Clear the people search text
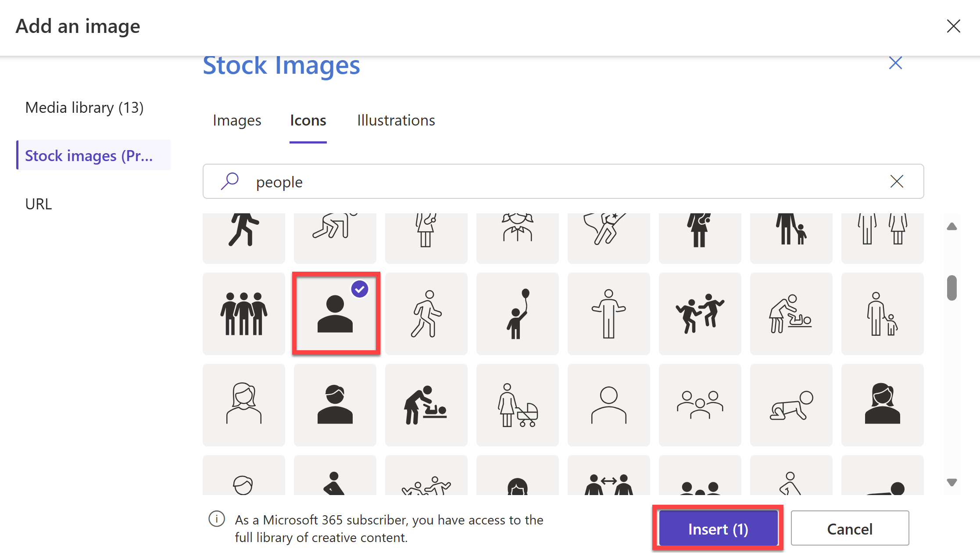 point(897,181)
